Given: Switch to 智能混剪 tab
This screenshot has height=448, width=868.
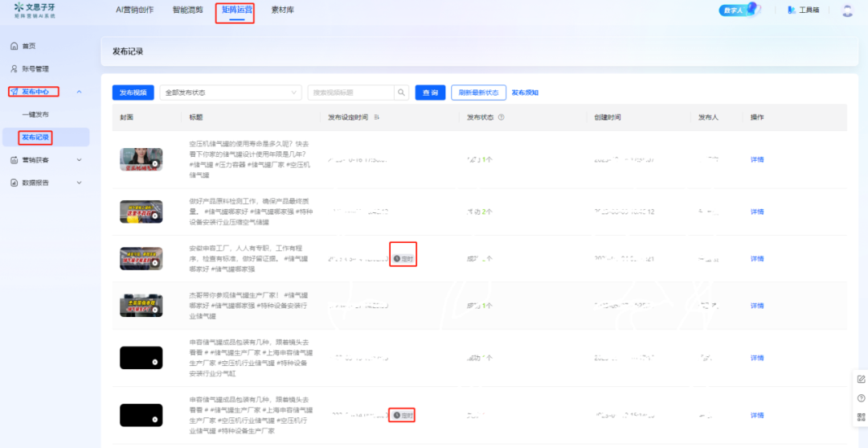Looking at the screenshot, I should coord(187,10).
